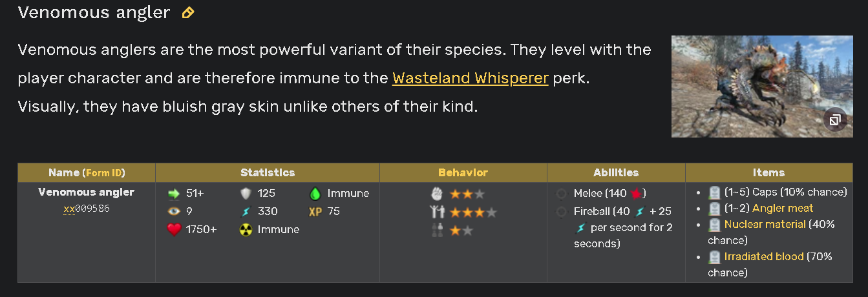Click the radiation immune icon

click(246, 229)
